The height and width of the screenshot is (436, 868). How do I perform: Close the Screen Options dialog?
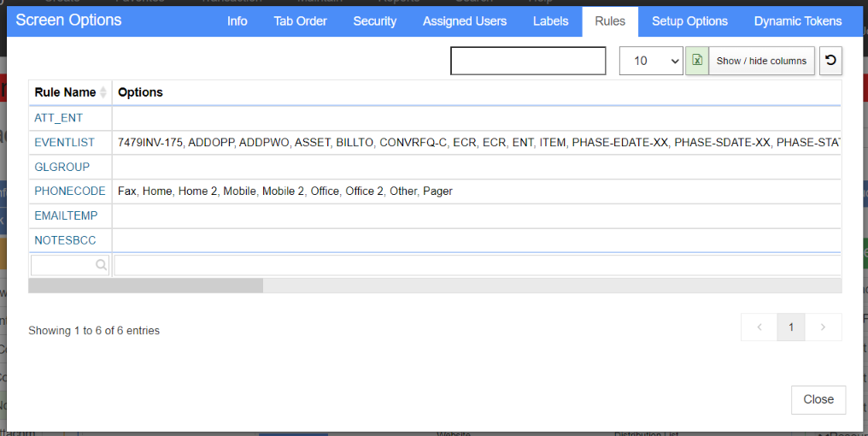click(x=818, y=399)
